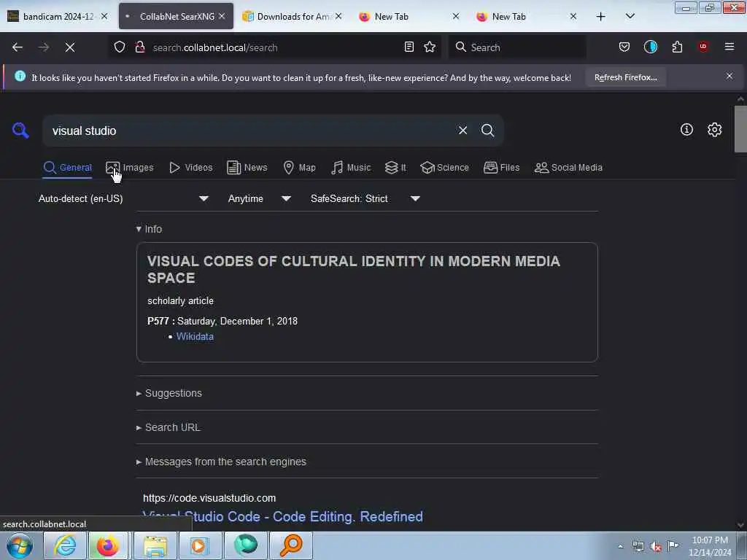747x560 pixels.
Task: Clear the visual studio query
Action: [462, 131]
